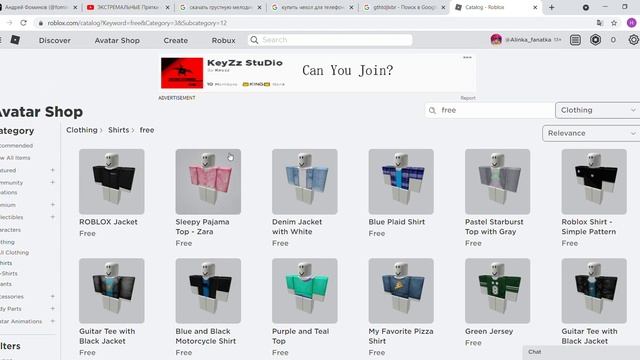The height and width of the screenshot is (360, 640).
Task: Close the Catalog - Roblox tab
Action: [x=535, y=7]
